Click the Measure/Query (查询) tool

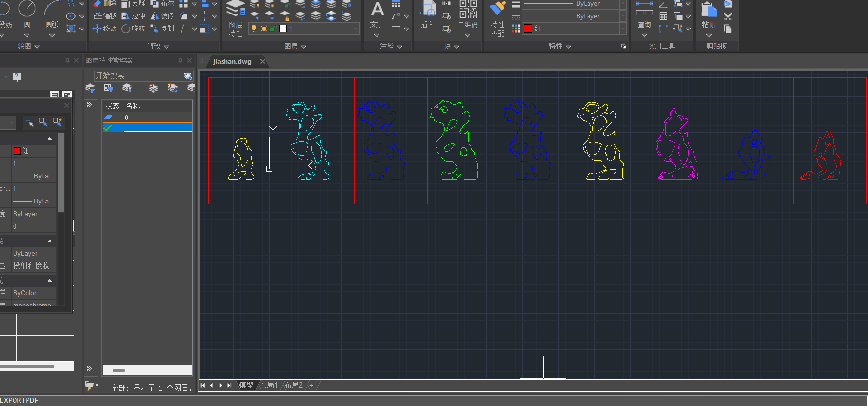(644, 15)
